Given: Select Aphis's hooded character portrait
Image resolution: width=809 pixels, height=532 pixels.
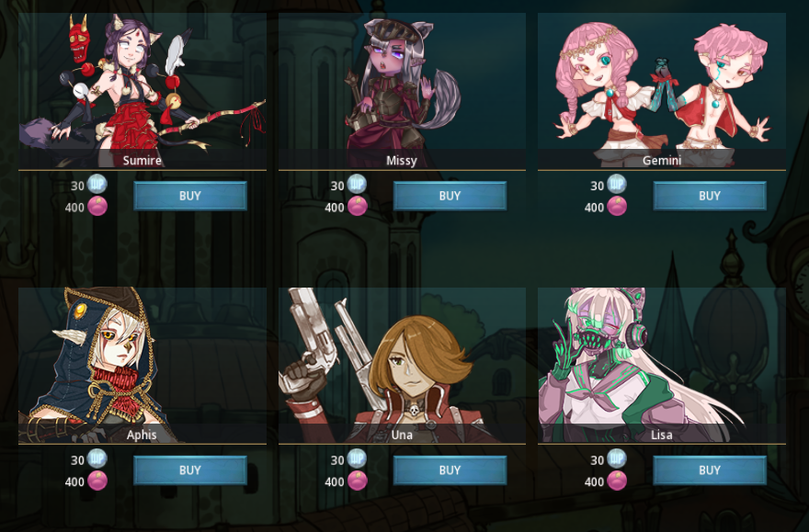Looking at the screenshot, I should (142, 365).
